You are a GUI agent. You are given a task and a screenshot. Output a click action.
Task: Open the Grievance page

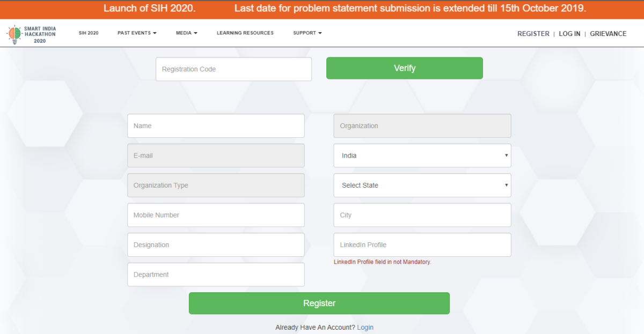608,34
